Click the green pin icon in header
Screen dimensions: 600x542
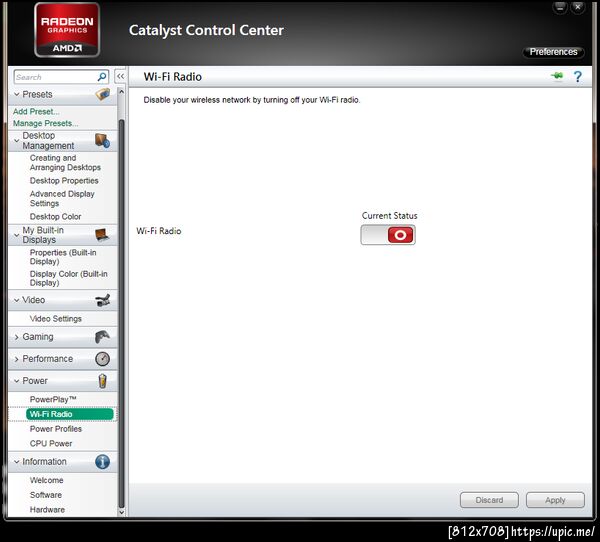coord(557,76)
